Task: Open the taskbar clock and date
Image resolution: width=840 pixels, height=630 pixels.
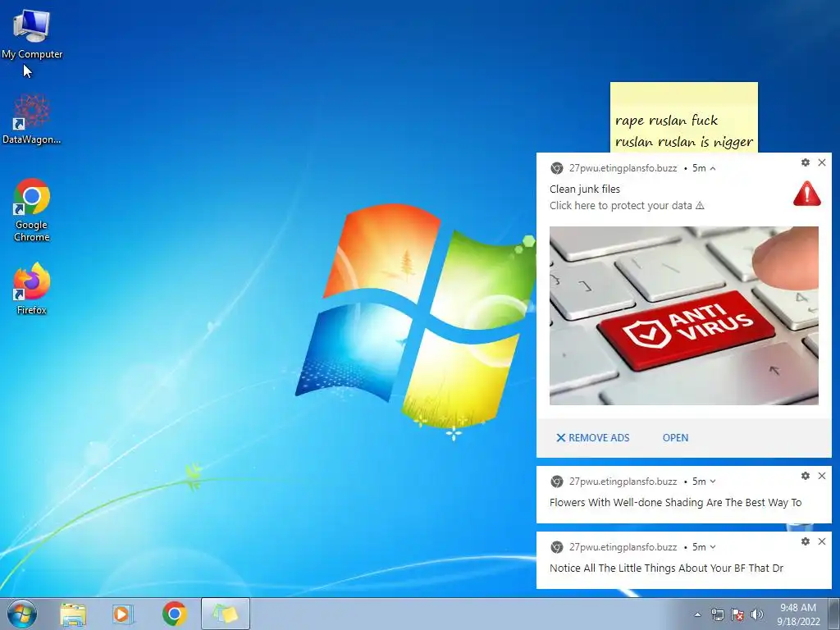Action: (798, 614)
